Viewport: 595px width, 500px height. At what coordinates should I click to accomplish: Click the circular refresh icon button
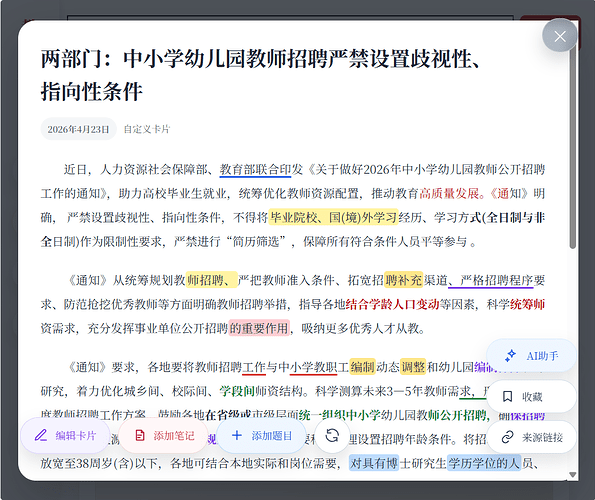point(332,436)
